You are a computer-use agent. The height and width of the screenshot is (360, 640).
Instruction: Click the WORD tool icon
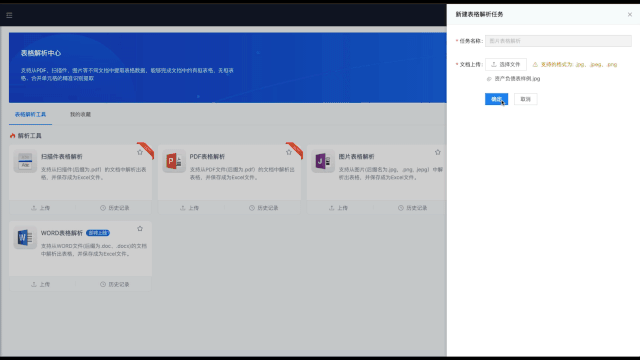pyautogui.click(x=25, y=238)
